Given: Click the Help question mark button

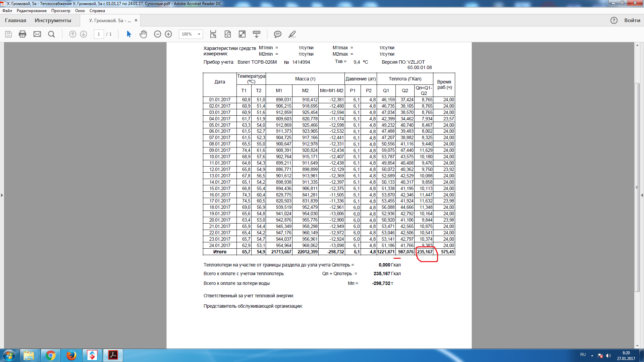Looking at the screenshot, I should [x=614, y=20].
